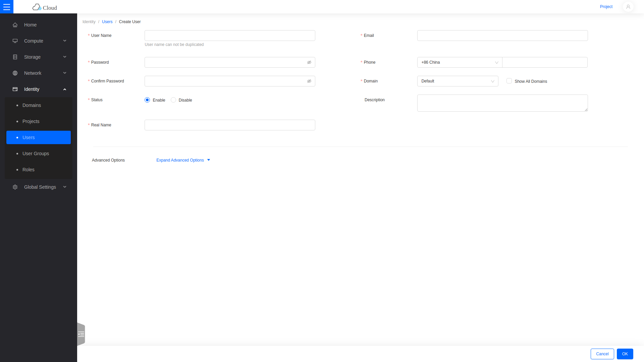Open Roles in the sidebar

point(39,170)
